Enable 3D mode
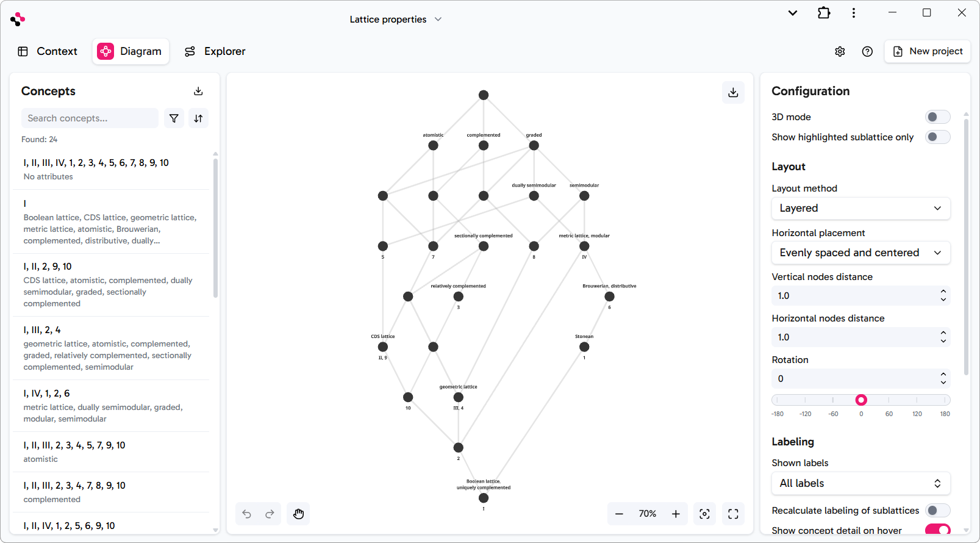The image size is (980, 543). (937, 117)
